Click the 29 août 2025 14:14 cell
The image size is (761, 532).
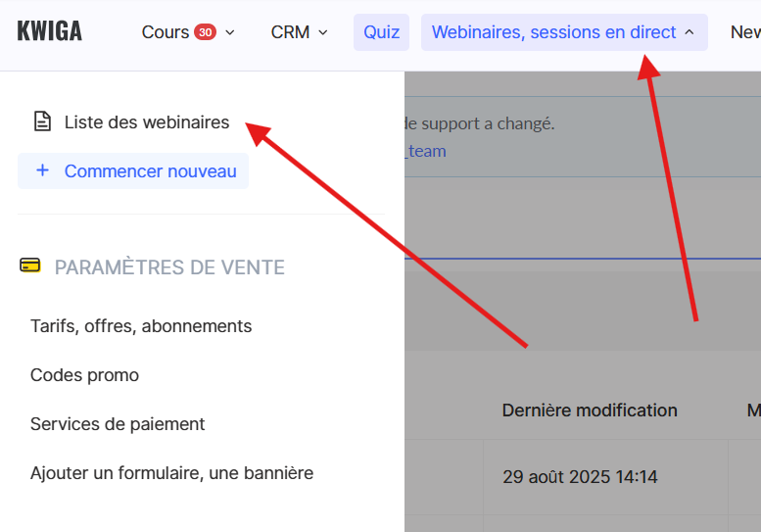(580, 477)
